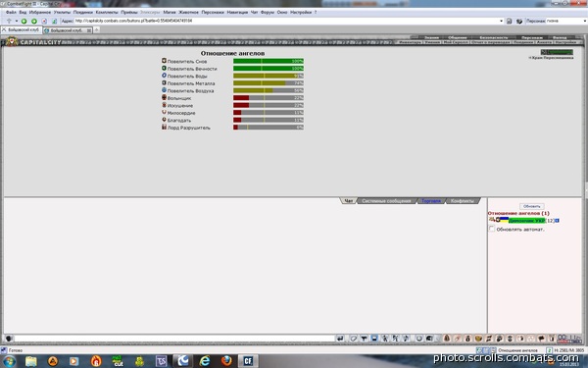Click the send message arrow icon

click(x=340, y=339)
